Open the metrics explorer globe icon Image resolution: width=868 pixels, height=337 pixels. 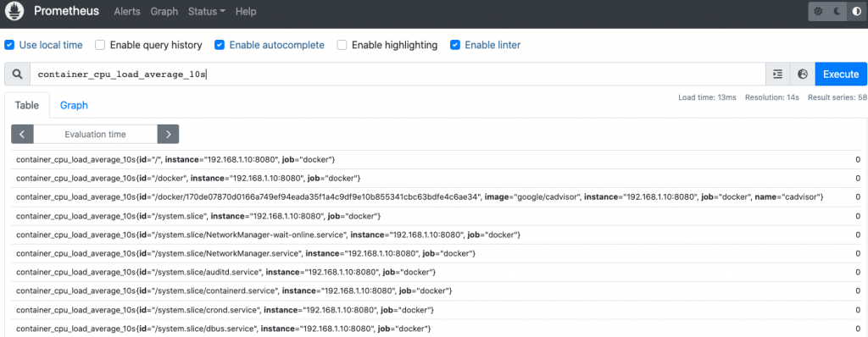(803, 75)
